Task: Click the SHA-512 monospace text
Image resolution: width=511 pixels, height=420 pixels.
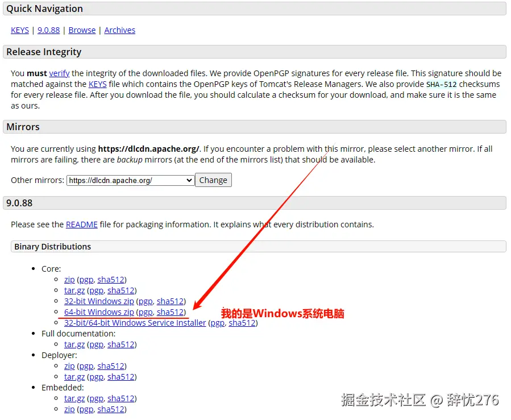Action: coord(441,84)
